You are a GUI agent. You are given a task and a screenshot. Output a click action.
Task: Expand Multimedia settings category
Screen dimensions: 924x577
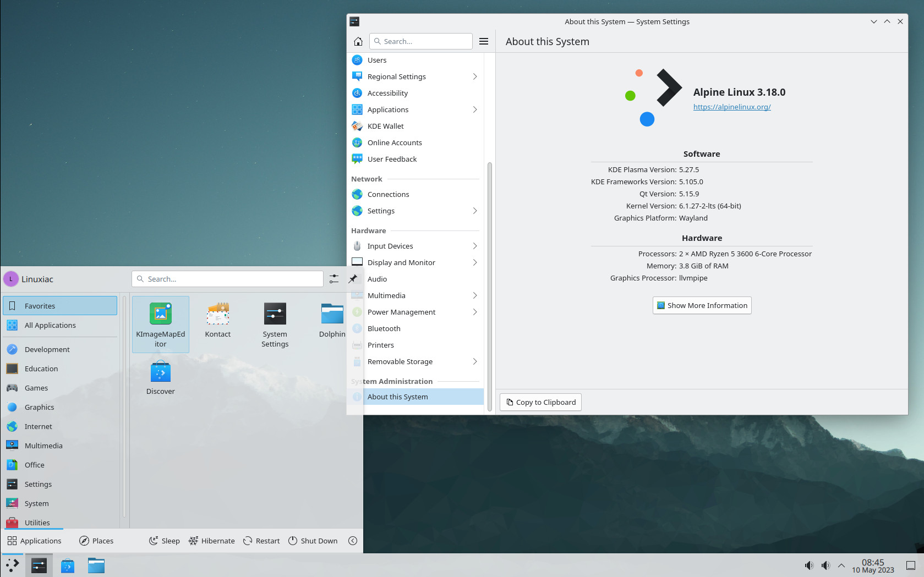tap(415, 295)
